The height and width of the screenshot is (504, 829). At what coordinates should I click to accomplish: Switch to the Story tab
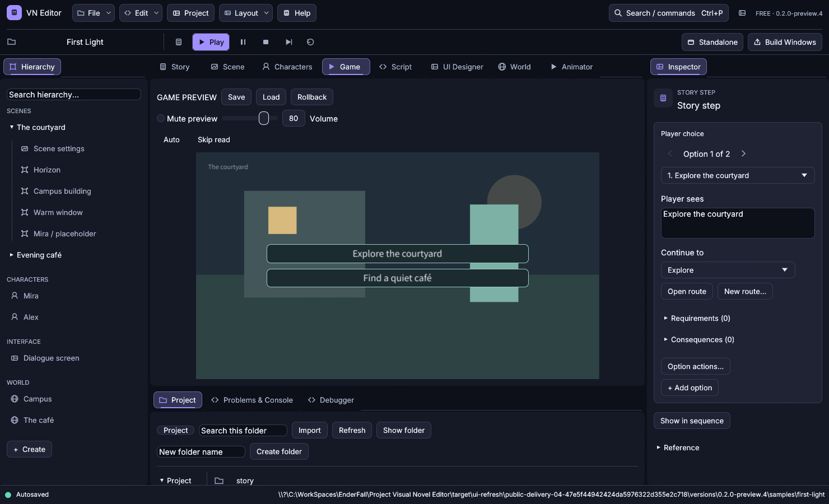point(175,67)
